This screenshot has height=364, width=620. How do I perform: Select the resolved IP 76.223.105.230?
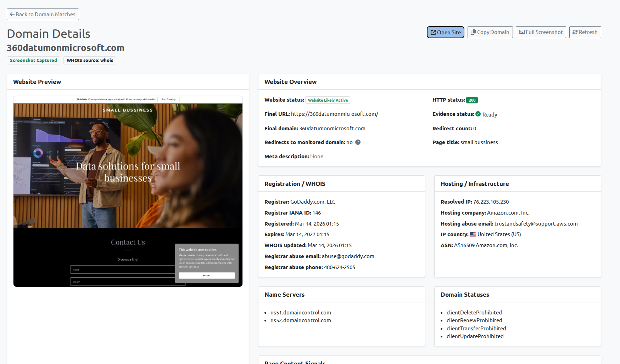pyautogui.click(x=491, y=202)
